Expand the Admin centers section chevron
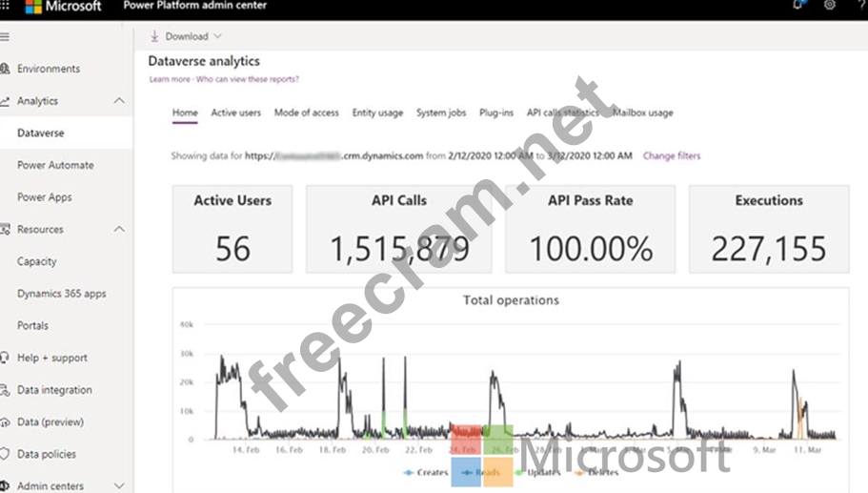The width and height of the screenshot is (868, 493). coord(119,486)
